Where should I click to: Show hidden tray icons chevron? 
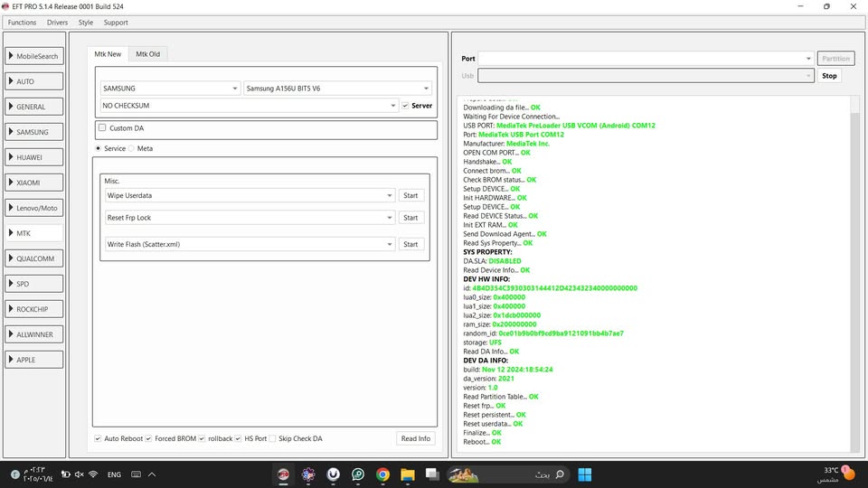tap(152, 474)
